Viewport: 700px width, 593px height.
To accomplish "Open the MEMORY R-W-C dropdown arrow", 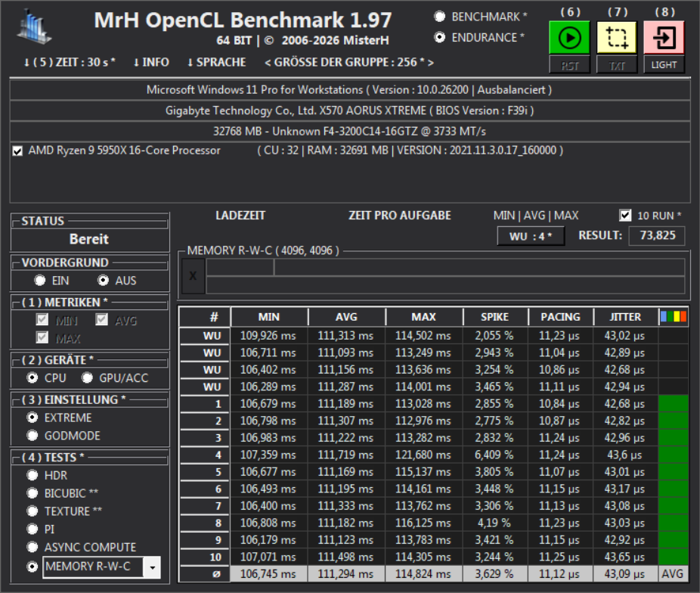I will (x=152, y=567).
